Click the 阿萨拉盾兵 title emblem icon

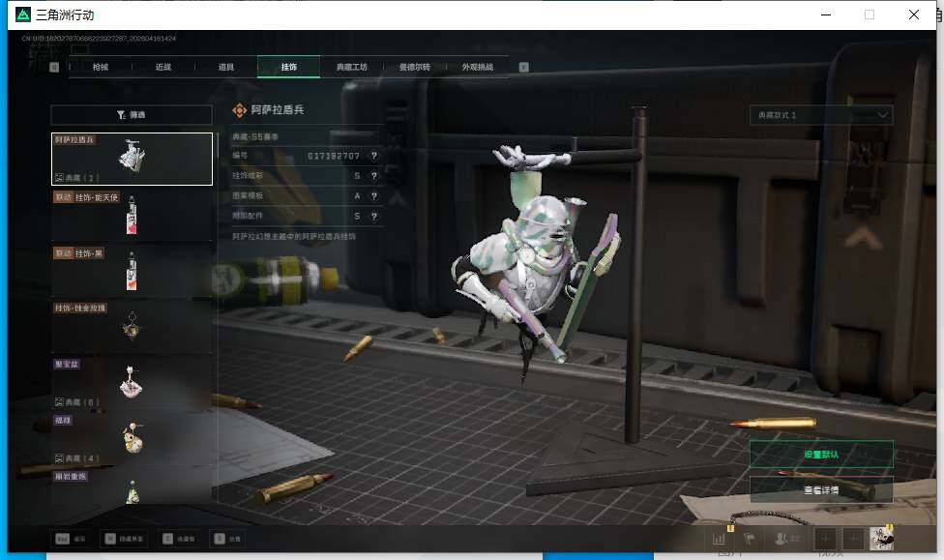(x=240, y=110)
